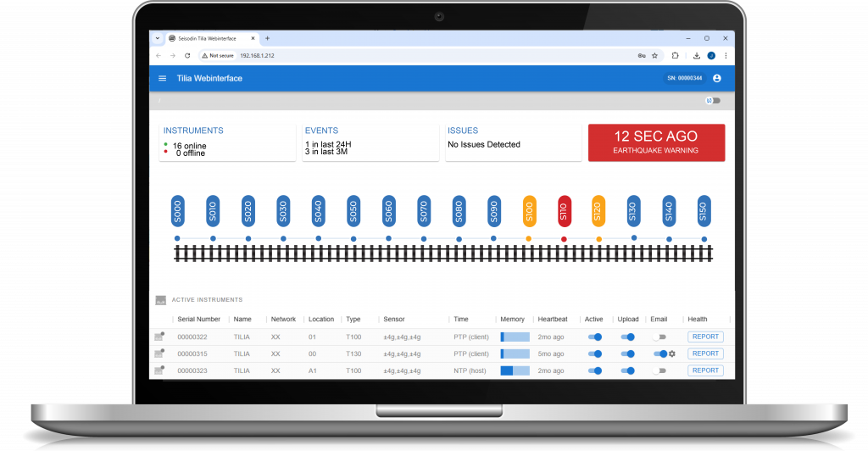Select station marker S140
This screenshot has height=451, width=868.
click(669, 211)
